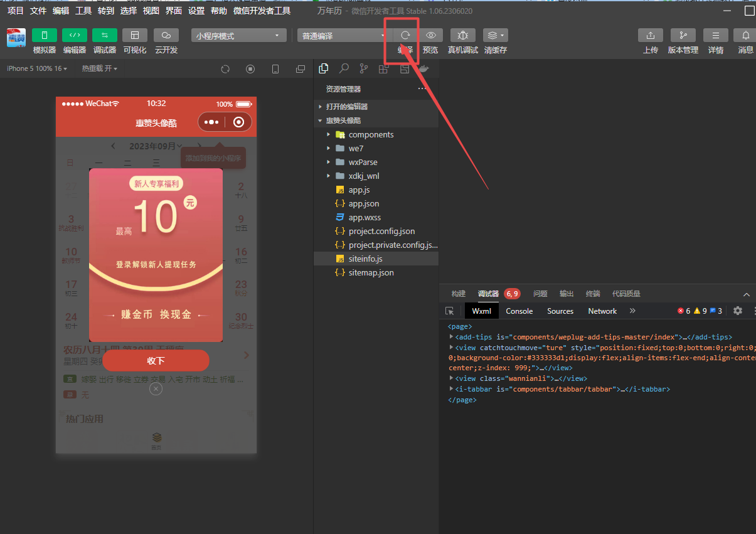This screenshot has width=756, height=534.
Task: Expand the 打开的编辑器 section
Action: [376, 107]
